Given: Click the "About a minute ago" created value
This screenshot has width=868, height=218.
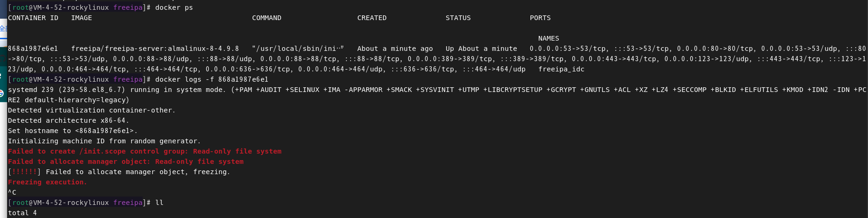Looking at the screenshot, I should pos(395,49).
